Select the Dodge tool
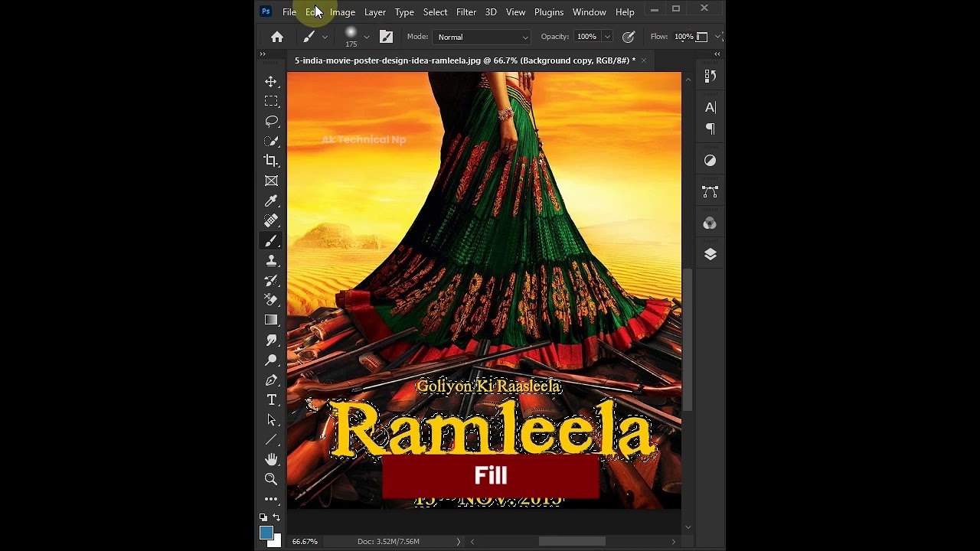 (271, 360)
